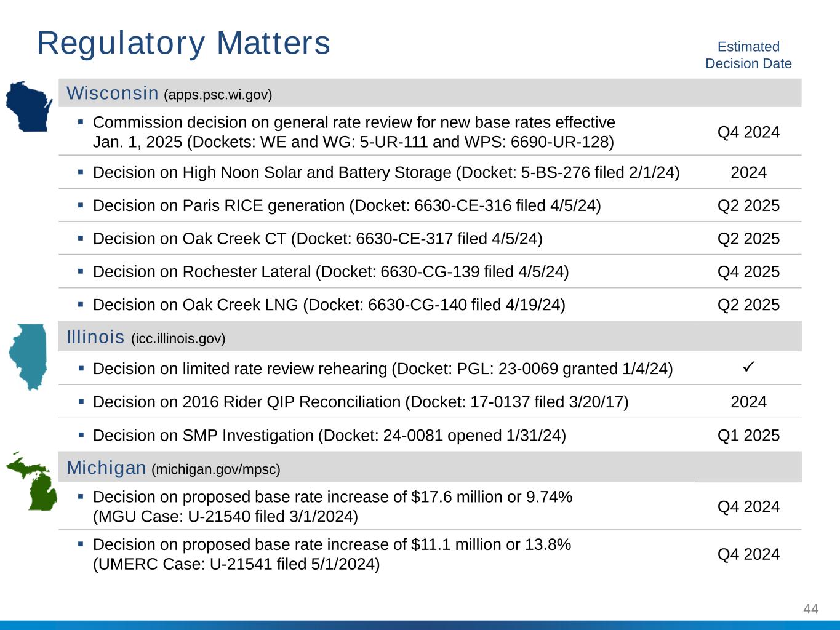
Task: Click the Oak Creek CT decision text
Action: click(x=318, y=239)
